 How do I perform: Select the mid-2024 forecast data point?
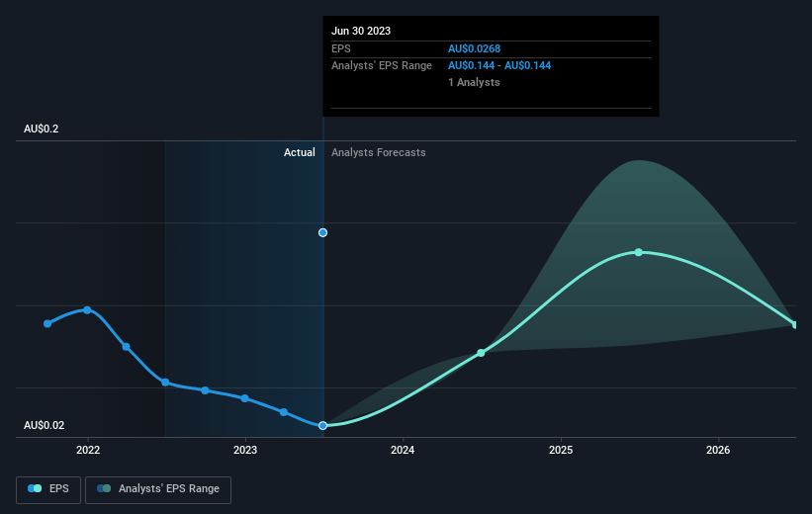coord(481,353)
